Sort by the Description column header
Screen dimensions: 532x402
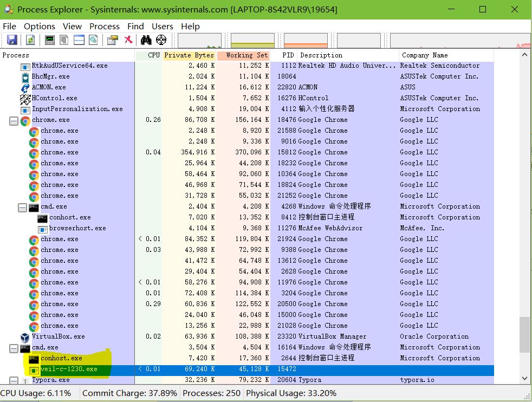click(x=348, y=55)
